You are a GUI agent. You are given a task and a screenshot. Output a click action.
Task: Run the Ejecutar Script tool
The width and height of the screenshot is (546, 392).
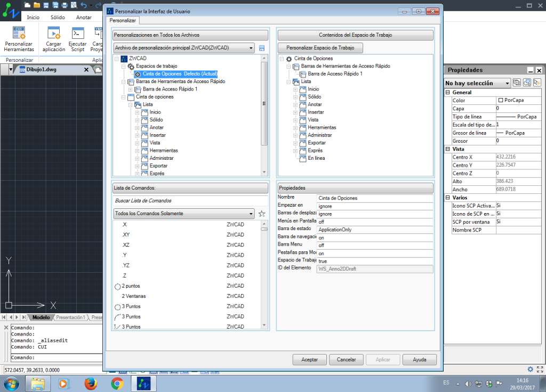tap(78, 33)
